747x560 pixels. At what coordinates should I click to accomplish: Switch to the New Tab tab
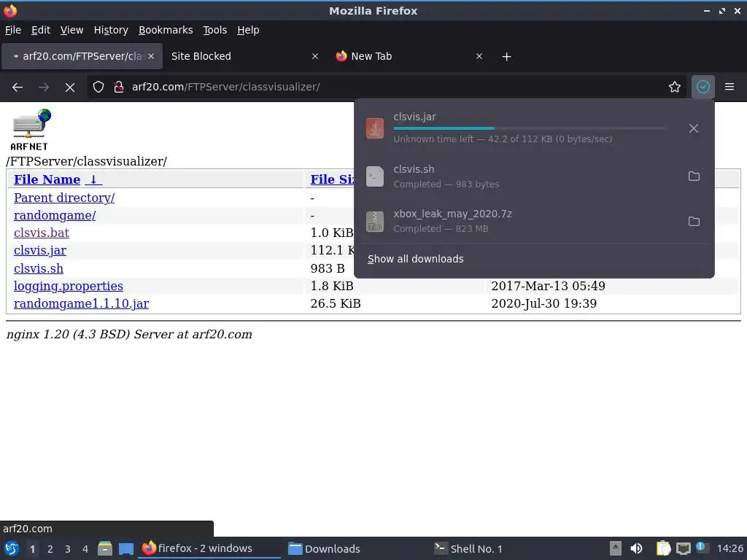click(408, 56)
